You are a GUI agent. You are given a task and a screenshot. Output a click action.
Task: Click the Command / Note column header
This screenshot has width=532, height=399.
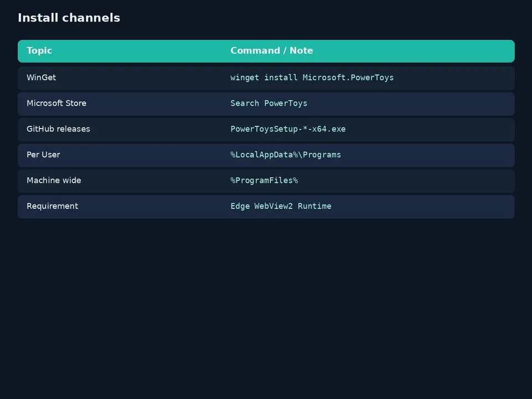272,50
